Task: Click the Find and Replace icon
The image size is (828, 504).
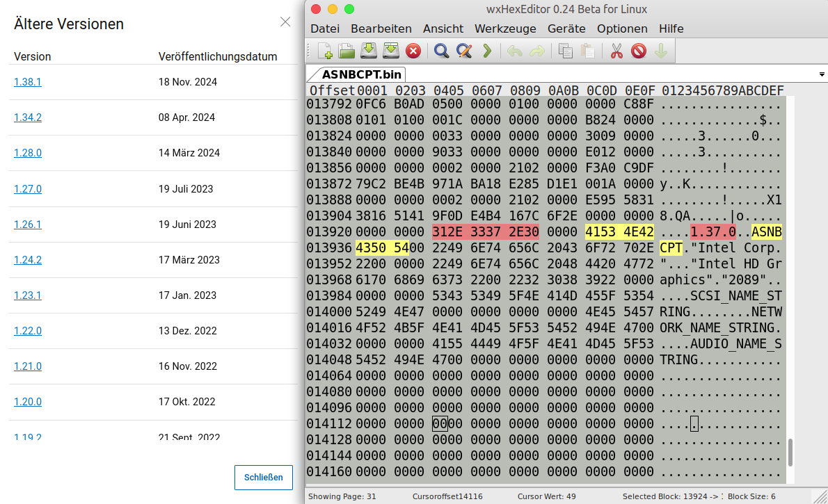Action: point(464,51)
